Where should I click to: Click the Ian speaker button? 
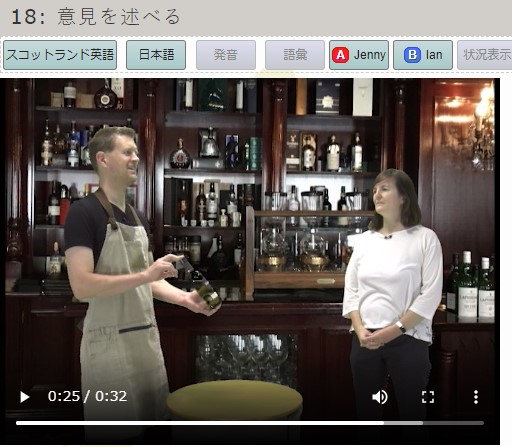[x=423, y=55]
